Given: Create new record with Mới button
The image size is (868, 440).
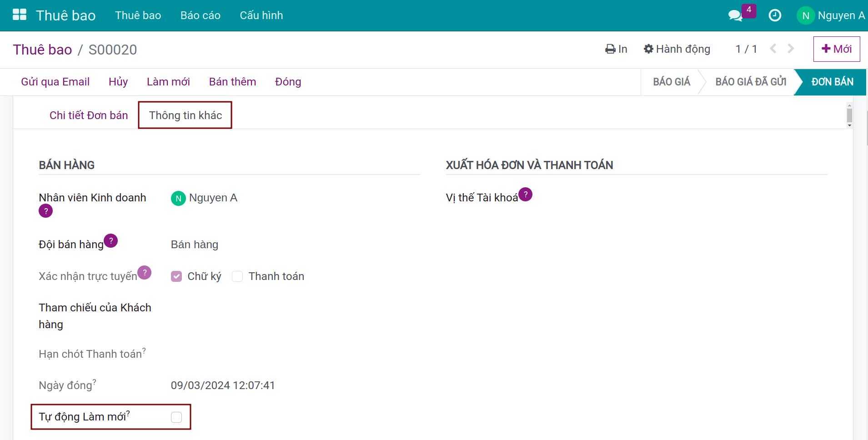Looking at the screenshot, I should pos(836,49).
